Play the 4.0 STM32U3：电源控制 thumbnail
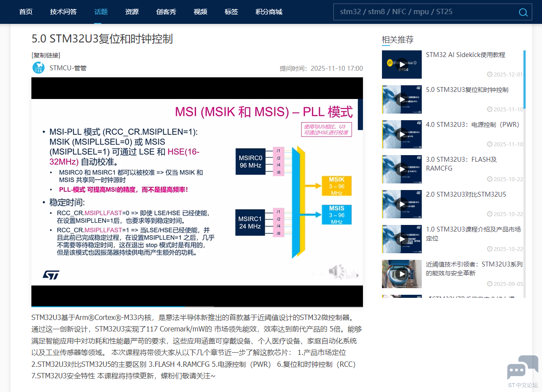542x392 pixels. click(401, 134)
